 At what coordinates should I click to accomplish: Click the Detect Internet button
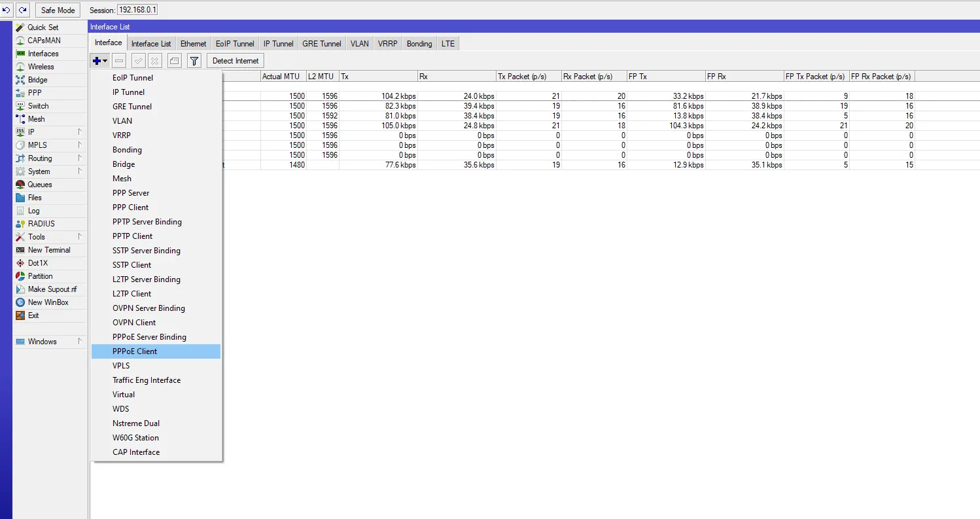click(236, 61)
